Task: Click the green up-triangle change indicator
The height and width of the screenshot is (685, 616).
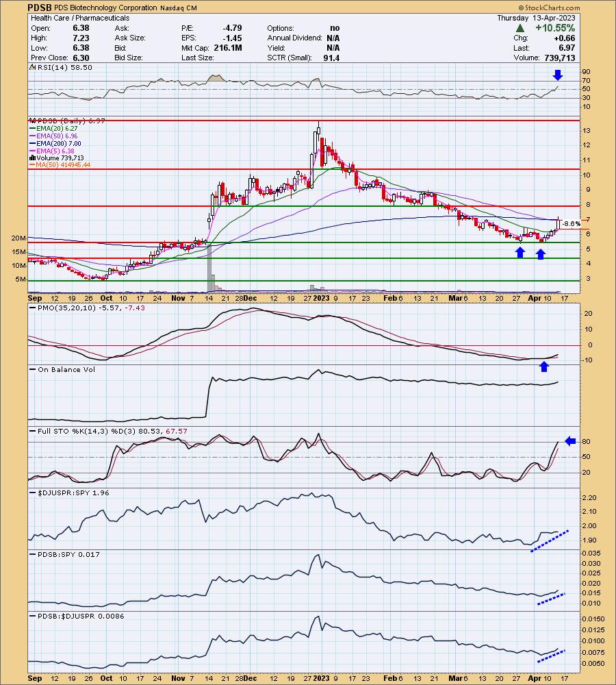Action: (519, 28)
